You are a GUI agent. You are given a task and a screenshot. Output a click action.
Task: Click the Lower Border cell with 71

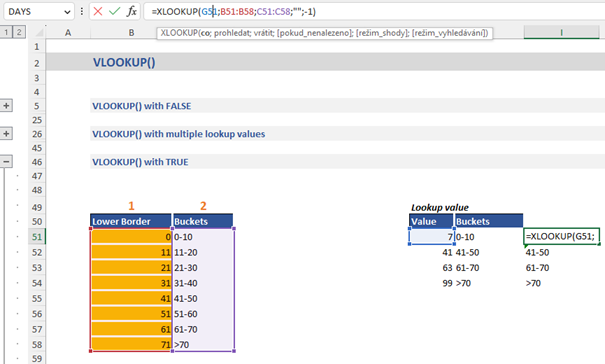[x=131, y=344]
